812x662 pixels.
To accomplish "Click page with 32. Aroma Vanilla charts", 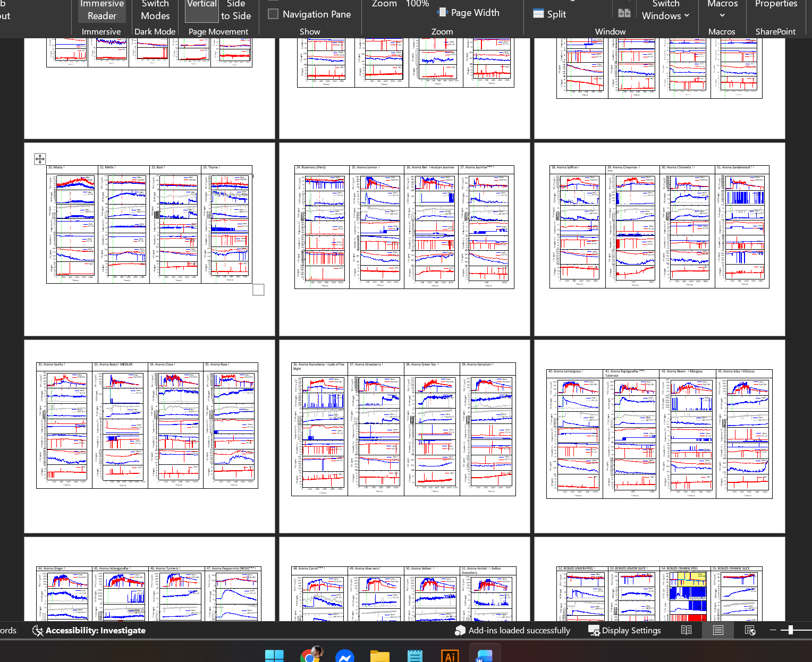I will click(149, 436).
